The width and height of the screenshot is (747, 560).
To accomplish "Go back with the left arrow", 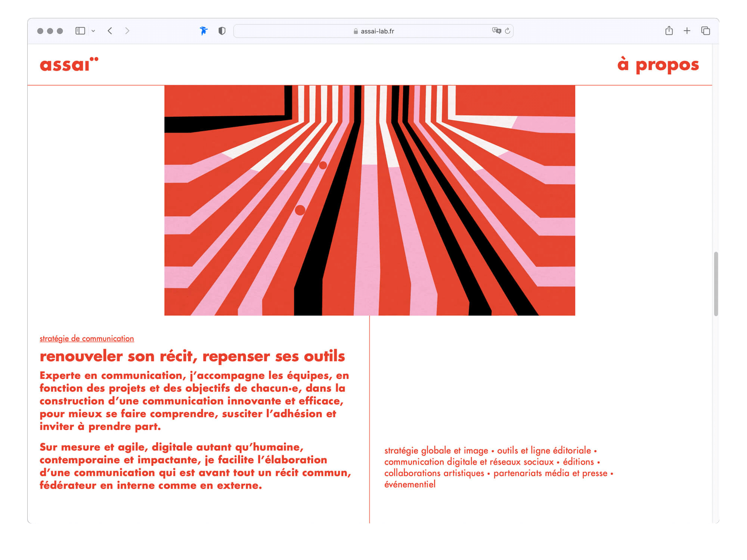I will point(110,31).
